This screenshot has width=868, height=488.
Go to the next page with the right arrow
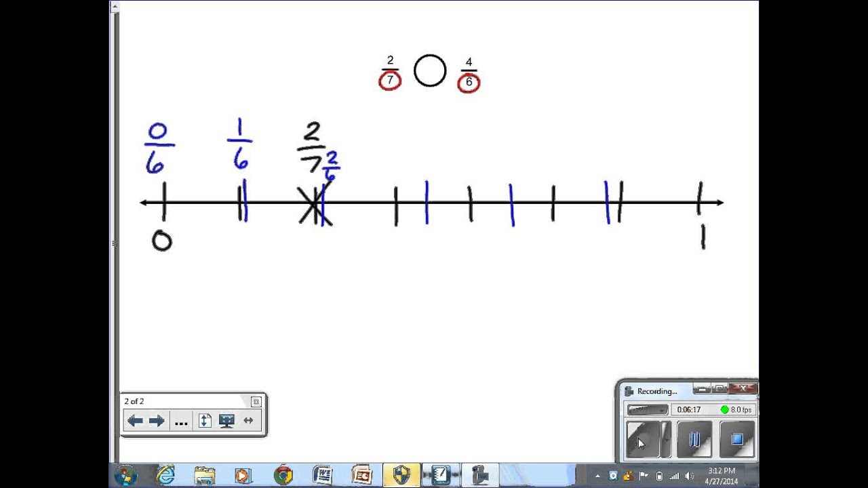[x=157, y=421]
